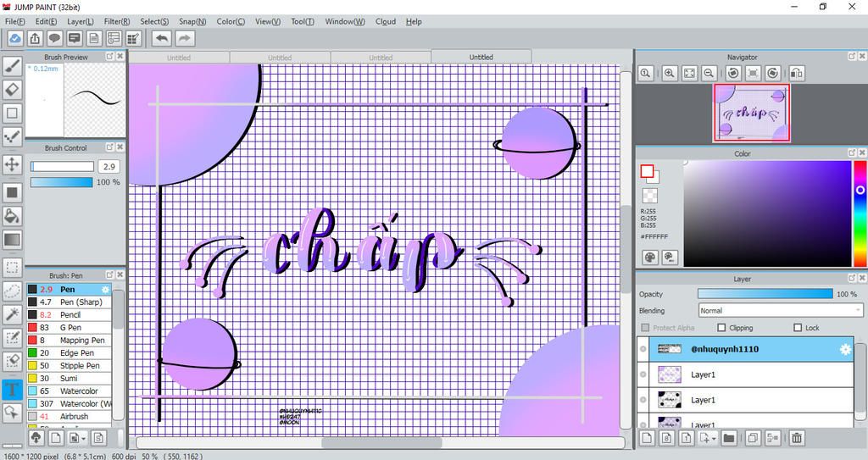This screenshot has width=868, height=460.
Task: Hide the second Layer1 layer
Action: tap(643, 400)
